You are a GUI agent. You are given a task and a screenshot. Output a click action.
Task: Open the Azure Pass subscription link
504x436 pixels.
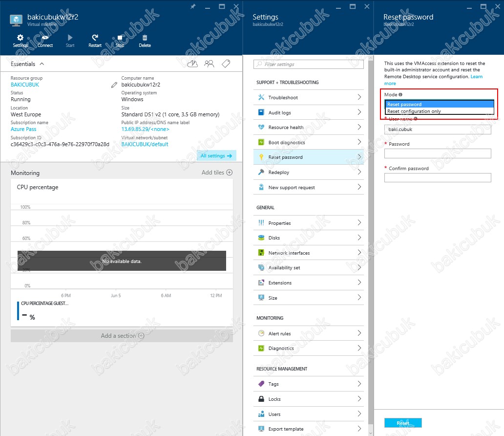pyautogui.click(x=23, y=129)
